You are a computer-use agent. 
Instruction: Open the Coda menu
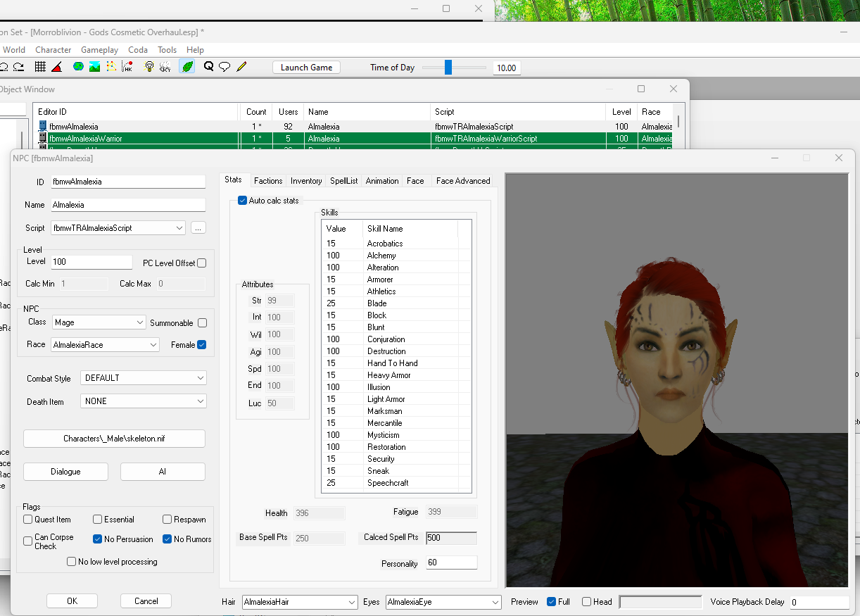pos(138,50)
